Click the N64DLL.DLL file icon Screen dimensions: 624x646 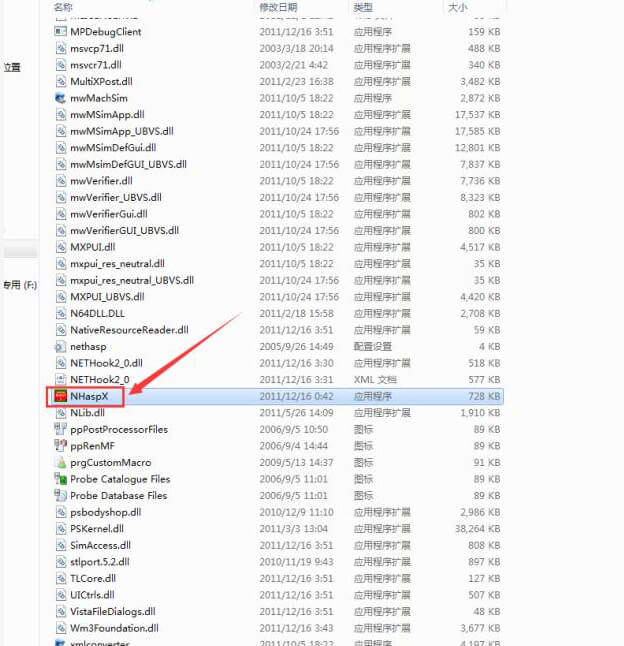(x=61, y=314)
